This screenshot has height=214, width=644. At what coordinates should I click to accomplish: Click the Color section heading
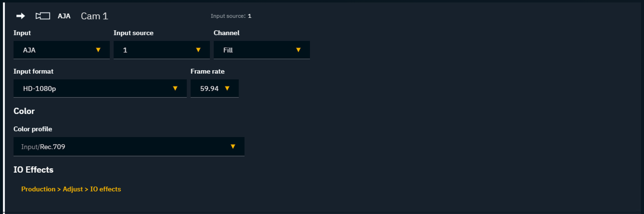tap(24, 111)
